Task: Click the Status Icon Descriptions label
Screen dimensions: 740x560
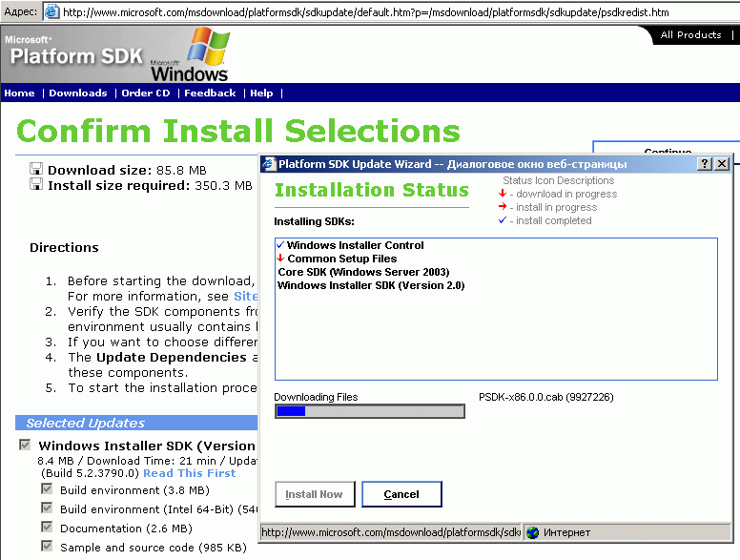Action: tap(558, 180)
